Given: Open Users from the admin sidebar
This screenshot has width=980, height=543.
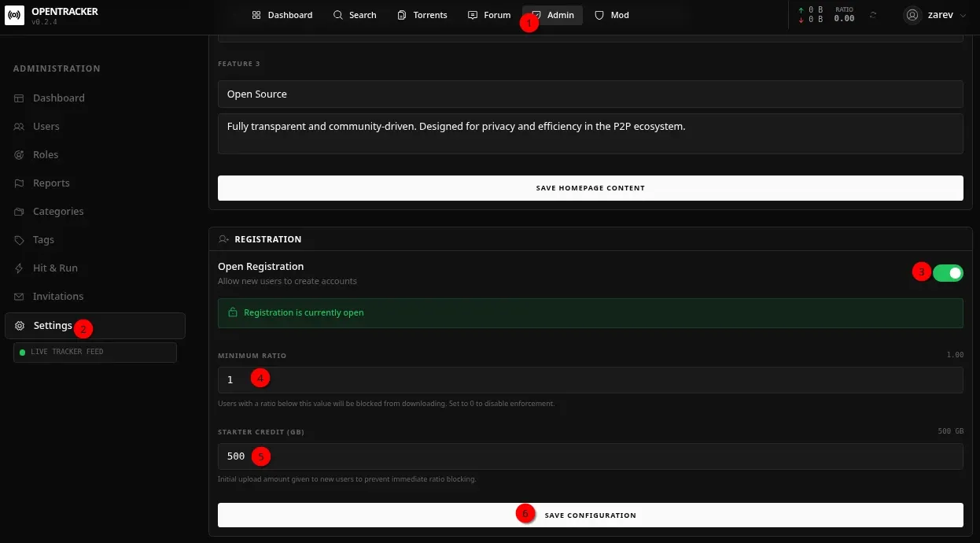Looking at the screenshot, I should (46, 127).
